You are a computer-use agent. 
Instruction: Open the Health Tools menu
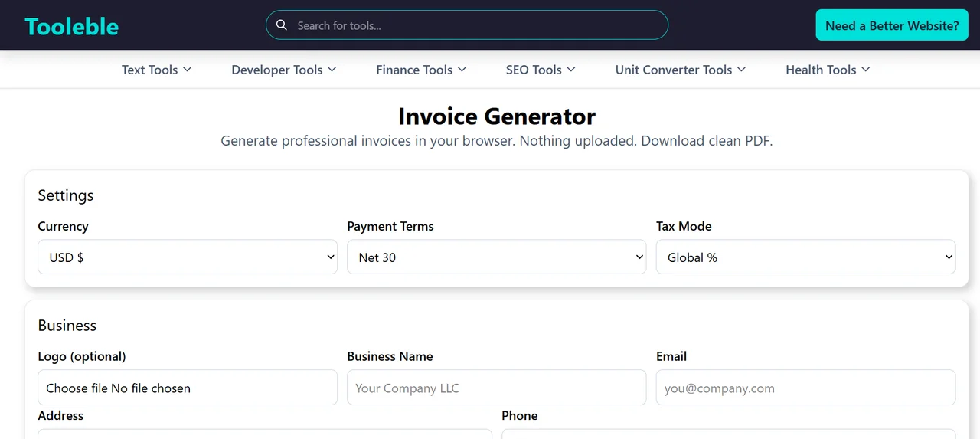[828, 70]
